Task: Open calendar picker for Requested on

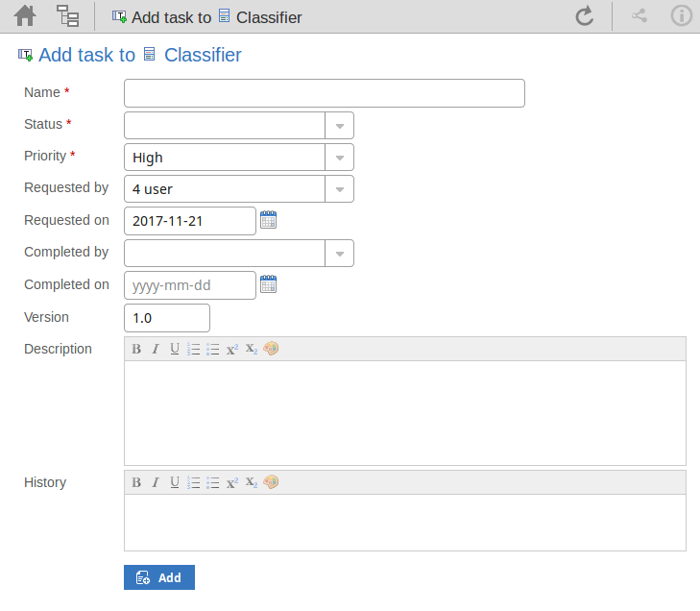Action: point(269,221)
